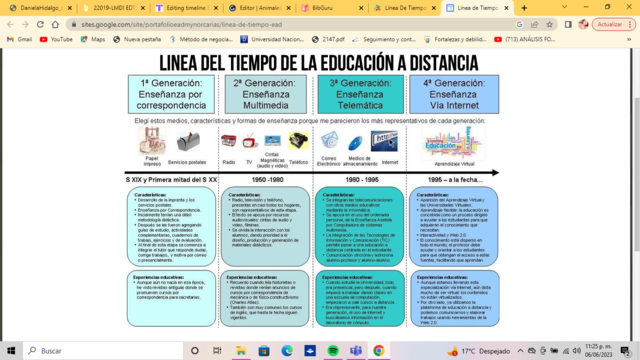Open Microsoft Store from the taskbar
640x360 pixels.
pyautogui.click(x=264, y=351)
